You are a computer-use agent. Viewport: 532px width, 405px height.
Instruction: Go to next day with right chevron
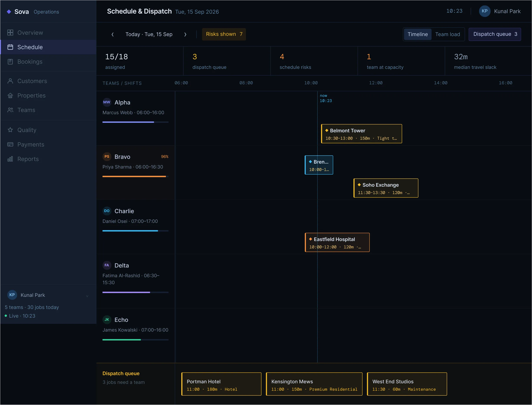coord(185,35)
